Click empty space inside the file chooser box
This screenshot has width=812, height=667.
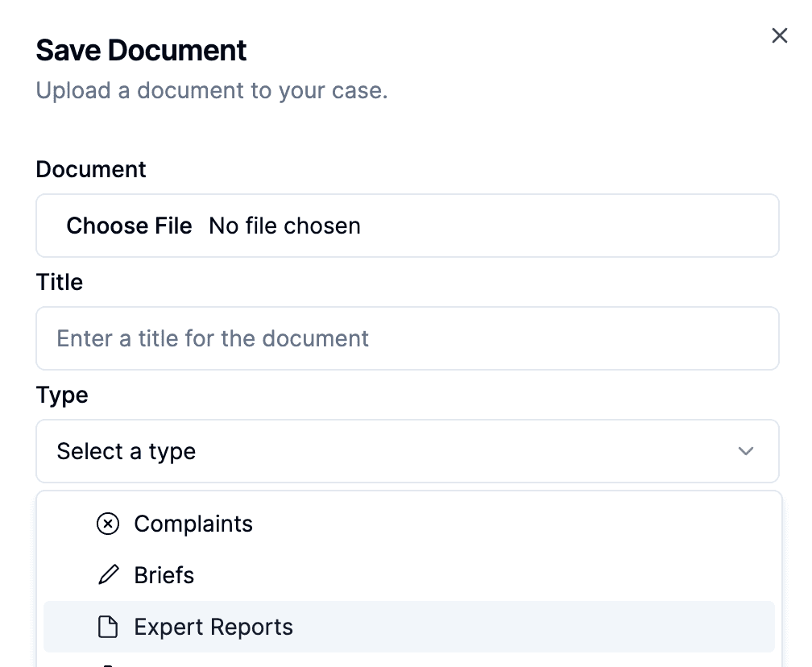(564, 226)
